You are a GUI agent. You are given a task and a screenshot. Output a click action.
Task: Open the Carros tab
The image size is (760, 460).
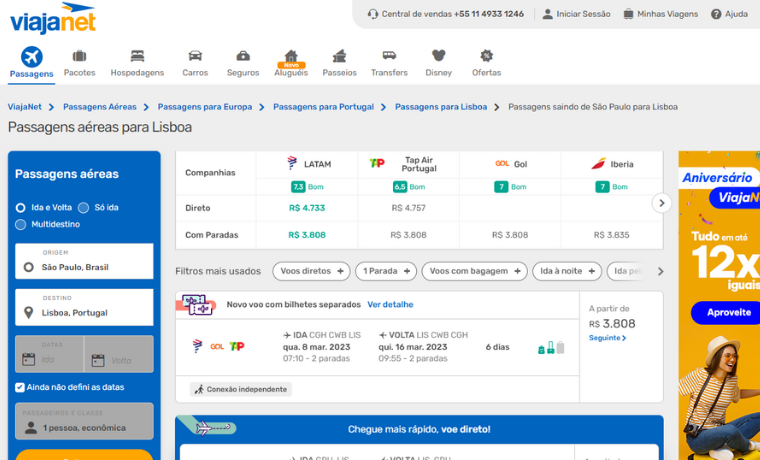coord(195,63)
